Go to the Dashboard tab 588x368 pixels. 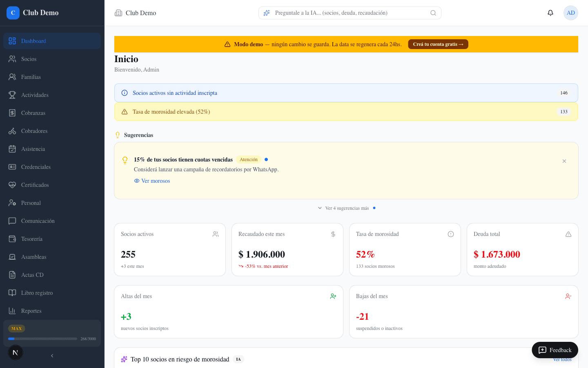33,41
